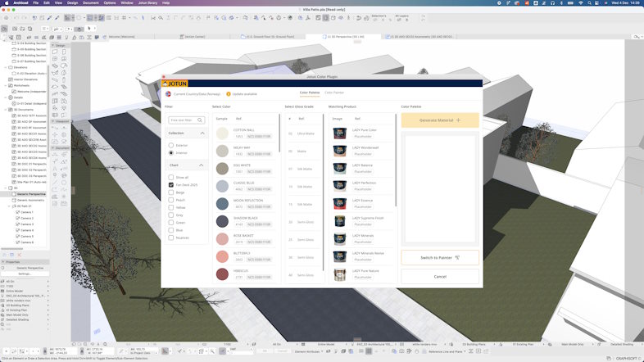Click the red delete icon below the navigator
This screenshot has height=362, width=644.
coord(19,255)
